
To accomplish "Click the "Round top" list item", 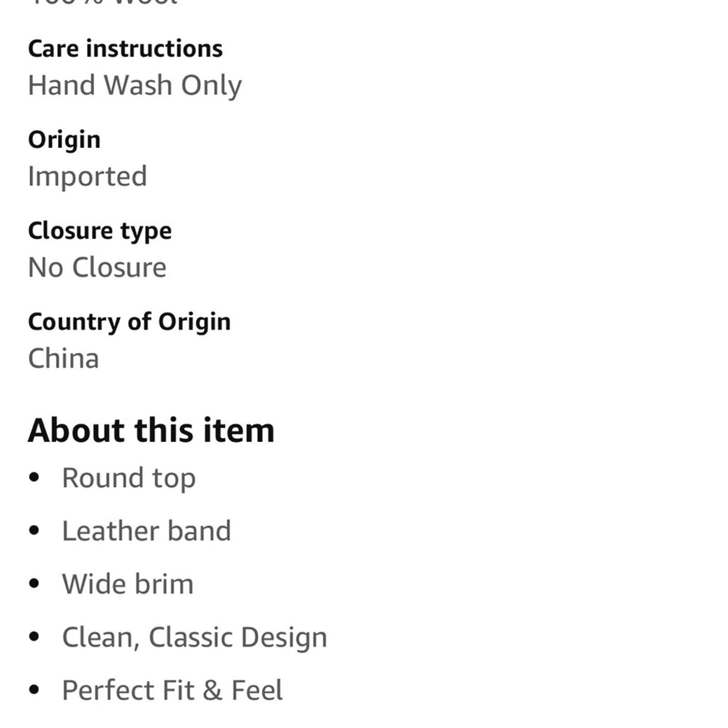I will 129,478.
